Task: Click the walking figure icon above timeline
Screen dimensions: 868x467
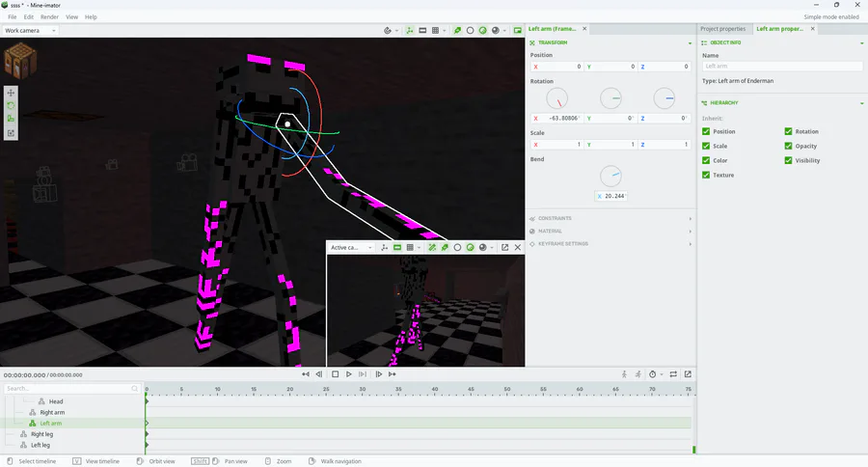Action: click(624, 374)
